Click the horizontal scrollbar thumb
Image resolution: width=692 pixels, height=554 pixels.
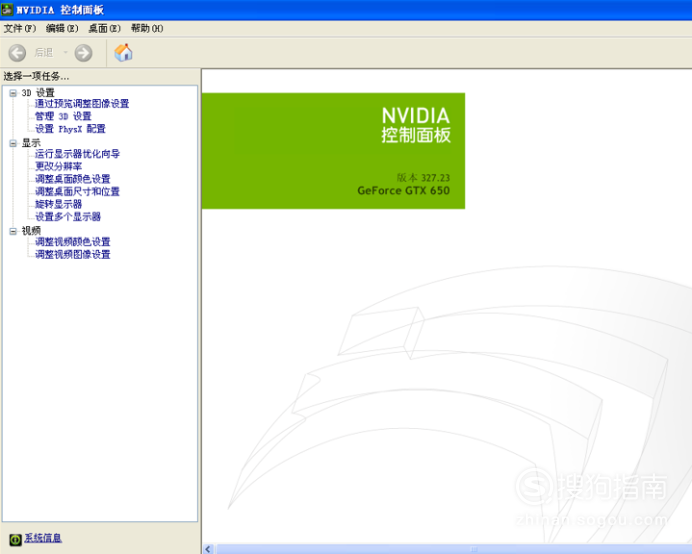point(455,549)
